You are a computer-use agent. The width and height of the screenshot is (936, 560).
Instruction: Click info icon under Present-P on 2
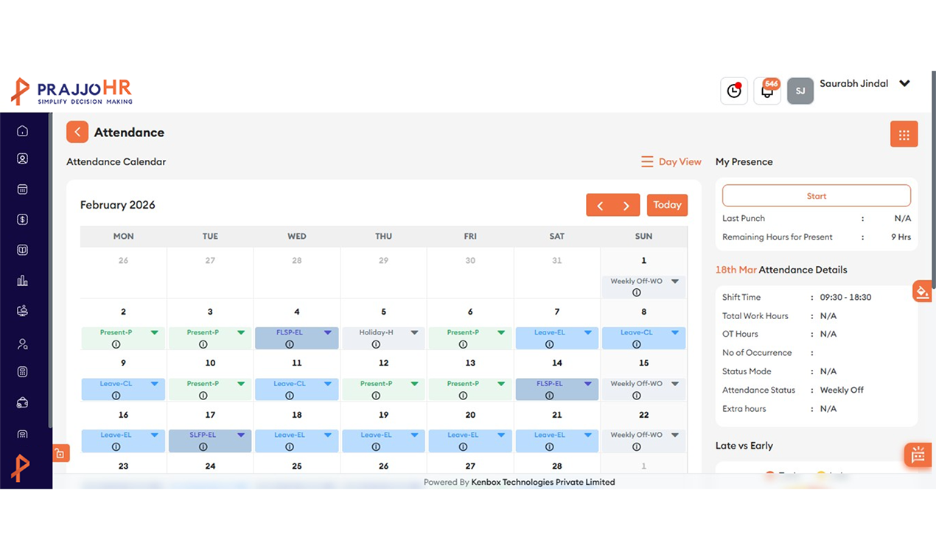(116, 344)
